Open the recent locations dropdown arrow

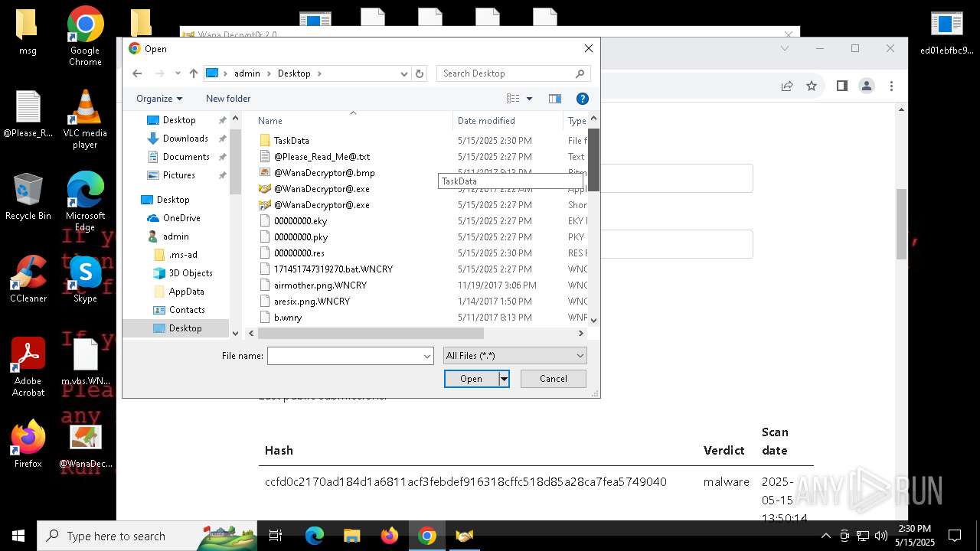pyautogui.click(x=178, y=73)
